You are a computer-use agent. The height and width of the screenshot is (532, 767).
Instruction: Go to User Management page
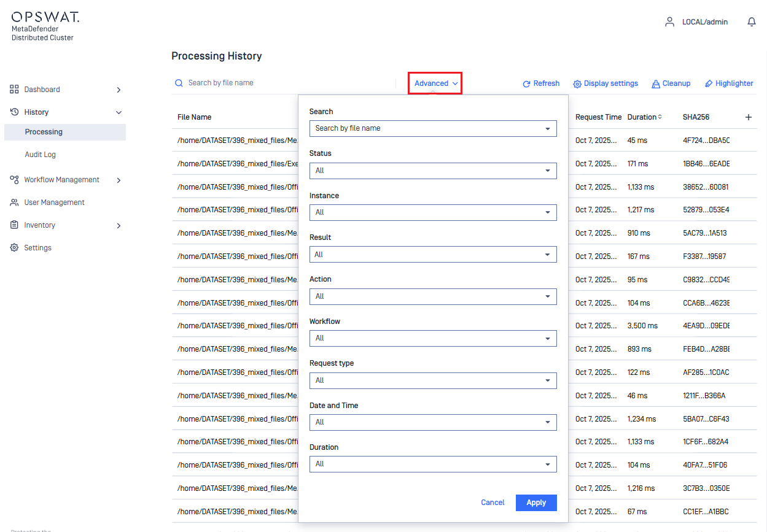(54, 202)
